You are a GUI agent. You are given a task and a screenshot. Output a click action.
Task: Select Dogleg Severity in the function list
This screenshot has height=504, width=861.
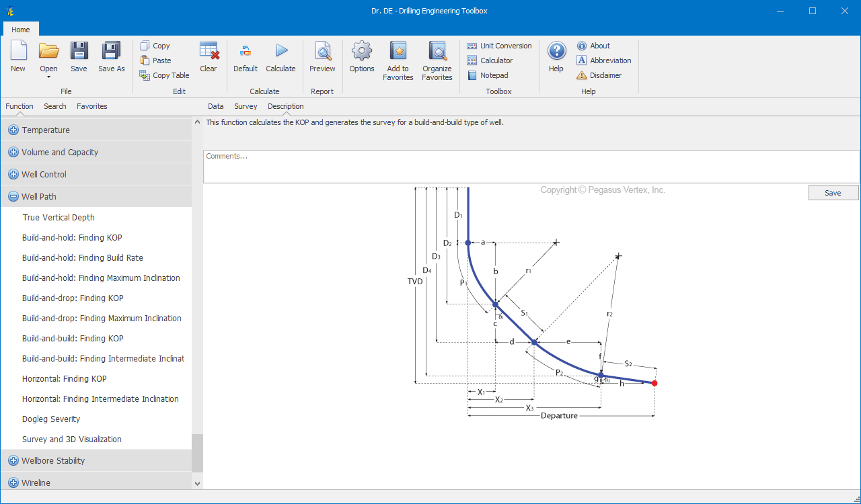pos(51,419)
